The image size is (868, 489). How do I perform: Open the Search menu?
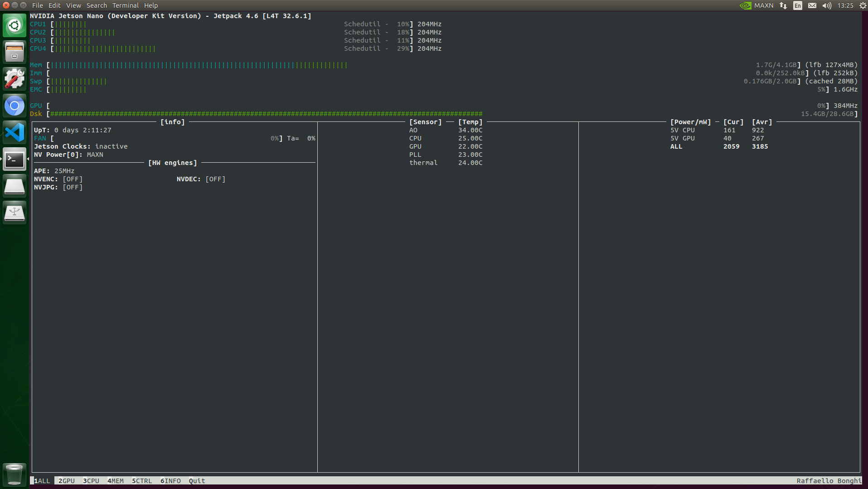(97, 5)
